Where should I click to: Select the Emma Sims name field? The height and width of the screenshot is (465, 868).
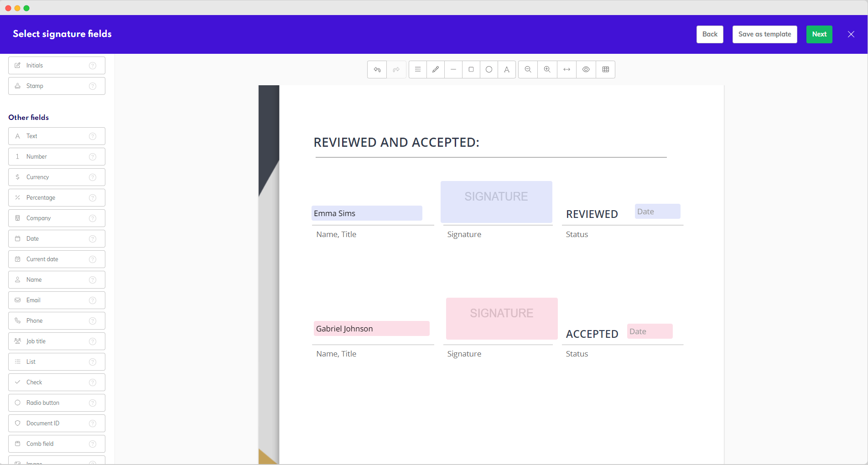click(367, 213)
